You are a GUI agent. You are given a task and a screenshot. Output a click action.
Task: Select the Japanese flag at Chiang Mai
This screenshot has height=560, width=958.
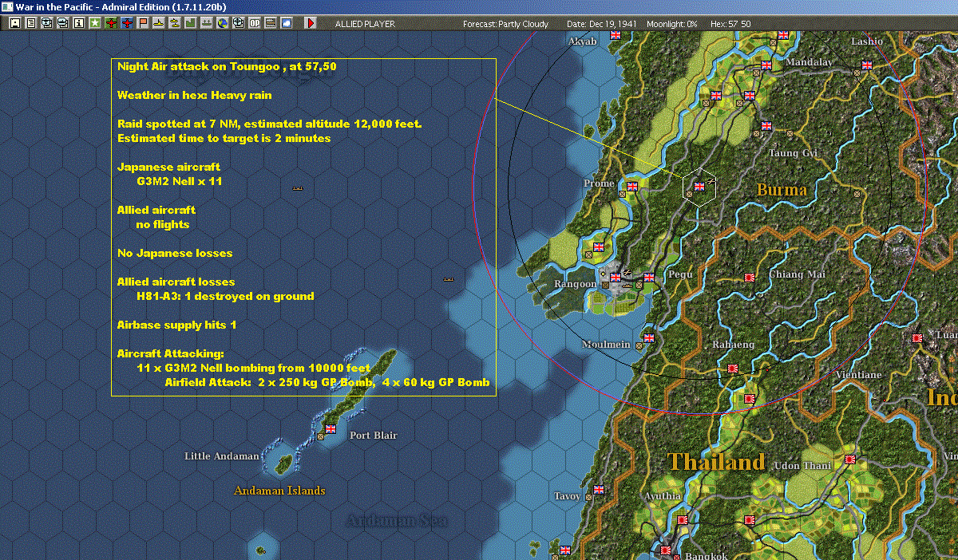(750, 278)
